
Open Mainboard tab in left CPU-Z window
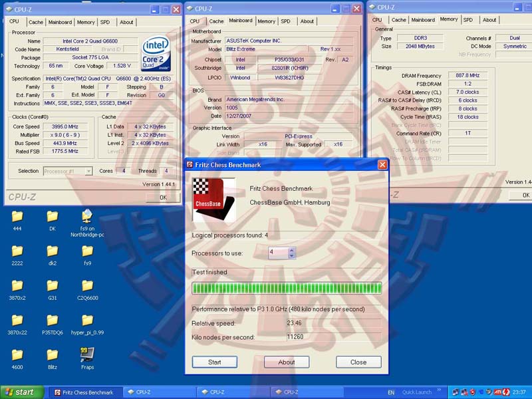click(60, 22)
